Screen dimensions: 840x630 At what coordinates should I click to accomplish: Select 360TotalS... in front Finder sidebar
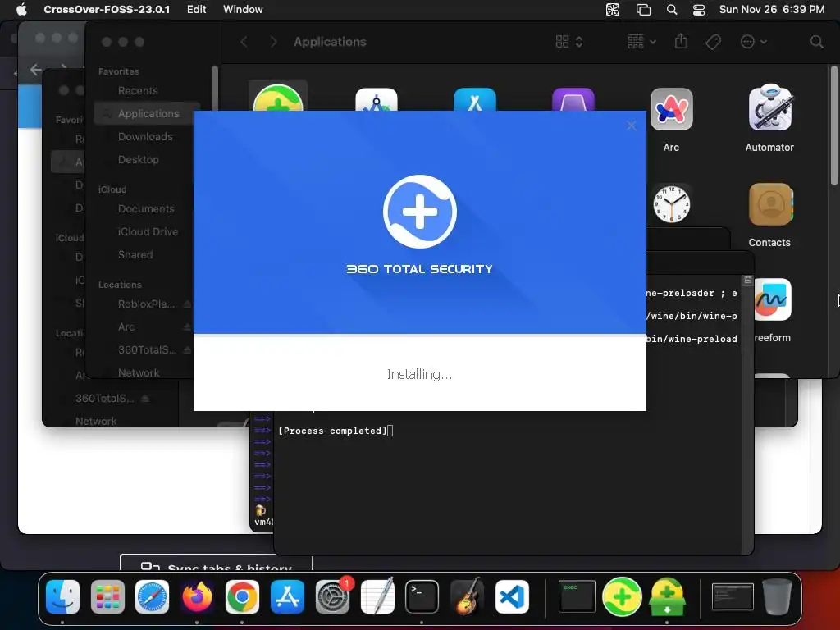[x=147, y=349]
